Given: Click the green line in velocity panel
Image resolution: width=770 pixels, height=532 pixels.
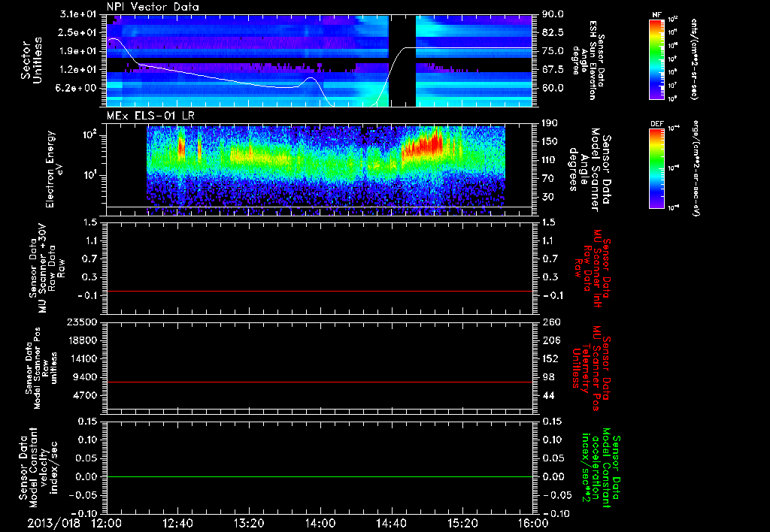Looking at the screenshot, I should 320,476.
